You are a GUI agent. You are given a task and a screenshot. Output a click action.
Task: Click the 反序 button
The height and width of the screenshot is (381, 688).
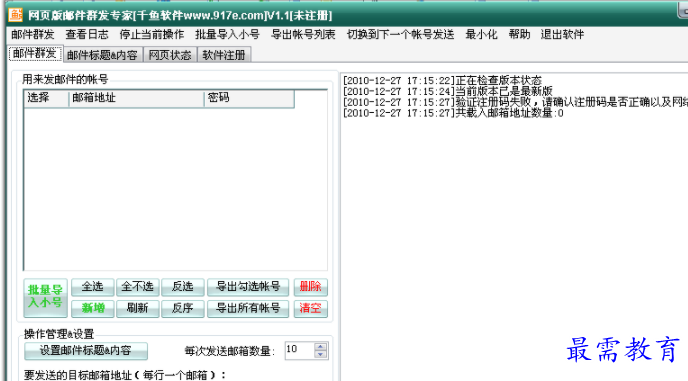tap(183, 308)
